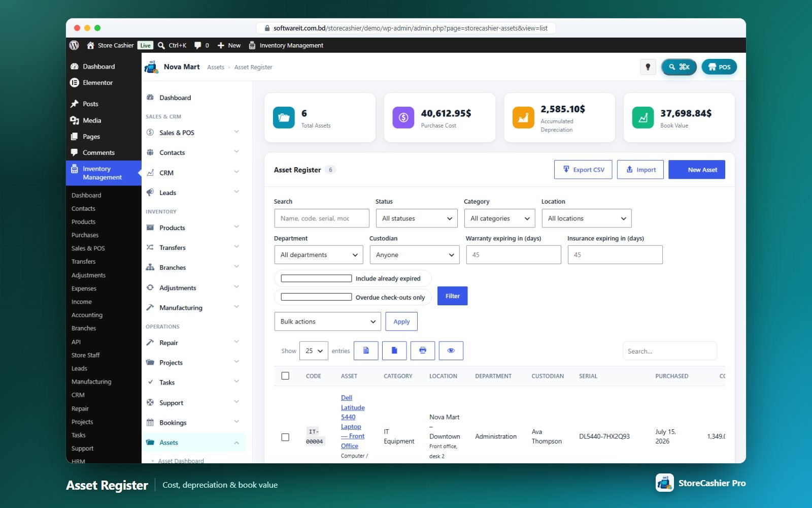
Task: Click the Elementor icon in WordPress sidebar
Action: point(75,82)
